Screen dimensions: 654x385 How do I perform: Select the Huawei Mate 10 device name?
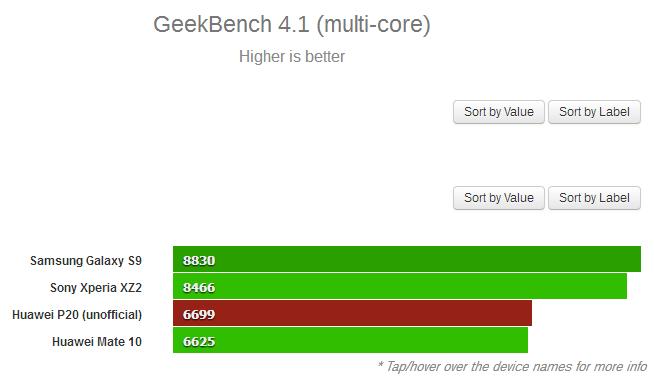click(x=97, y=342)
